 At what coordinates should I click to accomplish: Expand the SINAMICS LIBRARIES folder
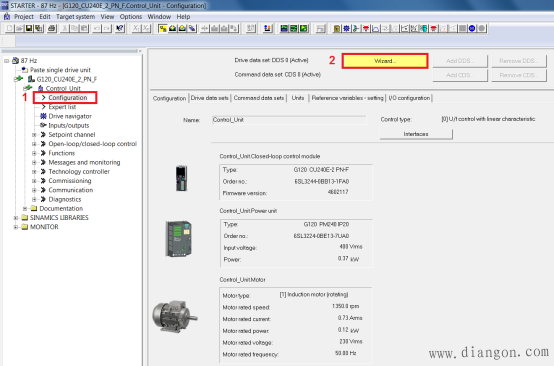[x=16, y=218]
